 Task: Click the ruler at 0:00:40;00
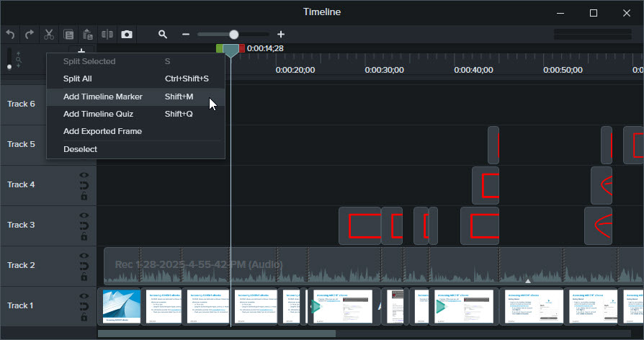click(473, 70)
